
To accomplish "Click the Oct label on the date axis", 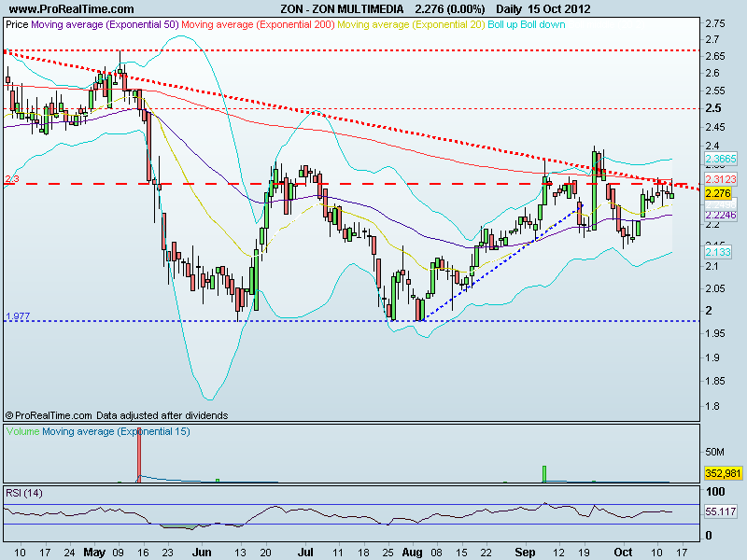I will point(623,553).
